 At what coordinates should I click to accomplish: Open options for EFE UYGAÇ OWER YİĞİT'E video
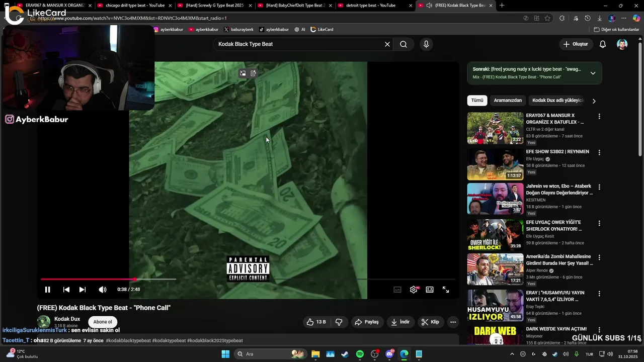coord(599,222)
